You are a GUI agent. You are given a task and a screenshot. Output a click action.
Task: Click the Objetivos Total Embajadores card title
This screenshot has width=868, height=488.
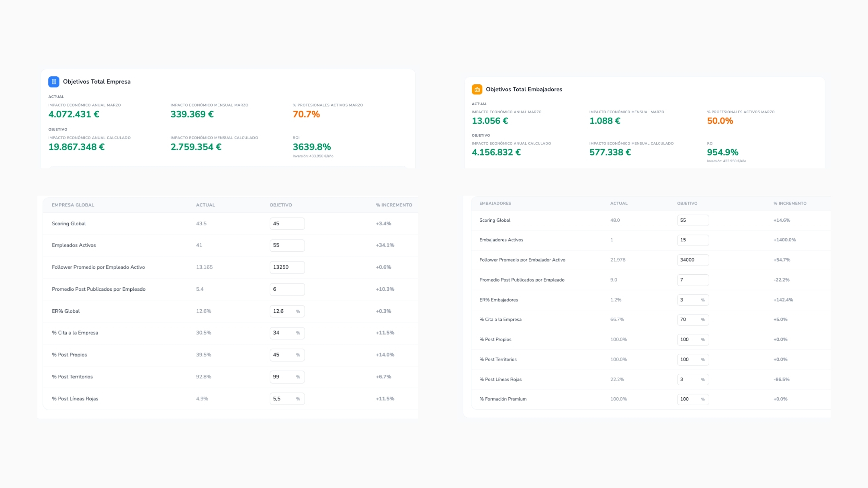(x=524, y=89)
